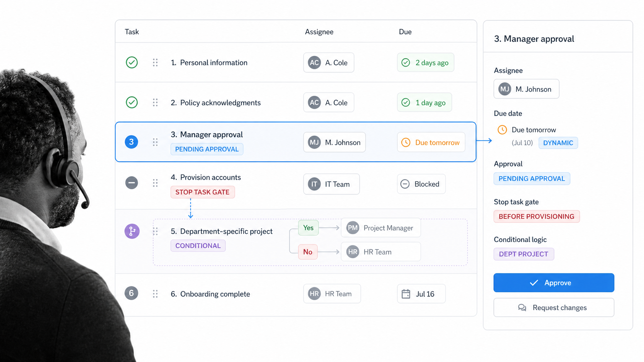Click the AC avatar in Personal information row

click(314, 63)
